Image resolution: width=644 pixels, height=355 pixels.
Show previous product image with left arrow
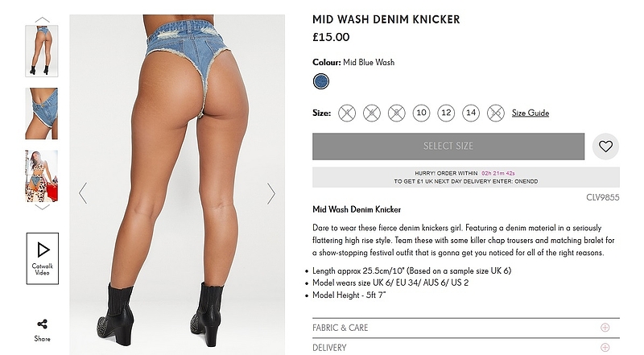(x=83, y=193)
